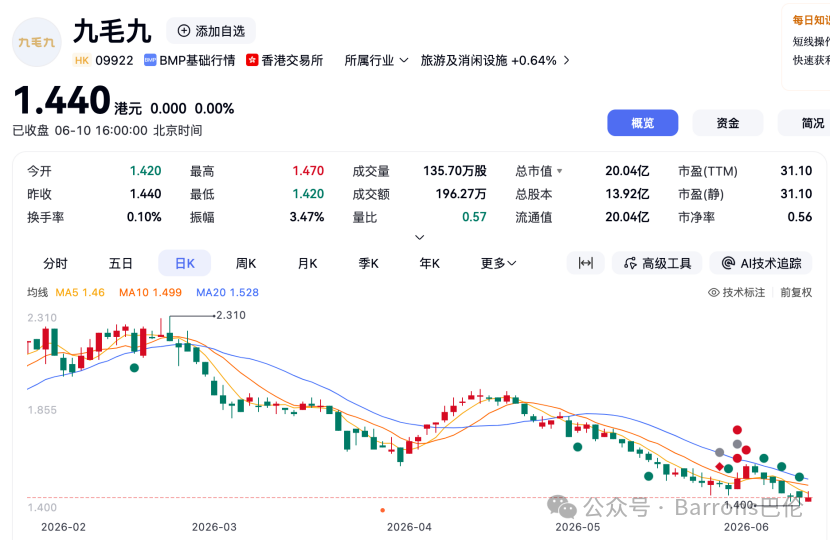
Task: Open 高级工具 advanced tools
Action: tap(657, 263)
